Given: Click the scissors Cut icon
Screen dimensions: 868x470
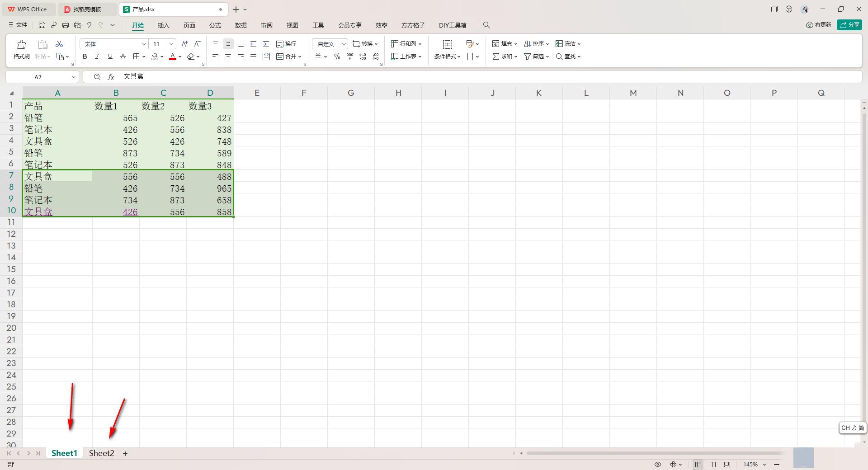Looking at the screenshot, I should pos(59,44).
